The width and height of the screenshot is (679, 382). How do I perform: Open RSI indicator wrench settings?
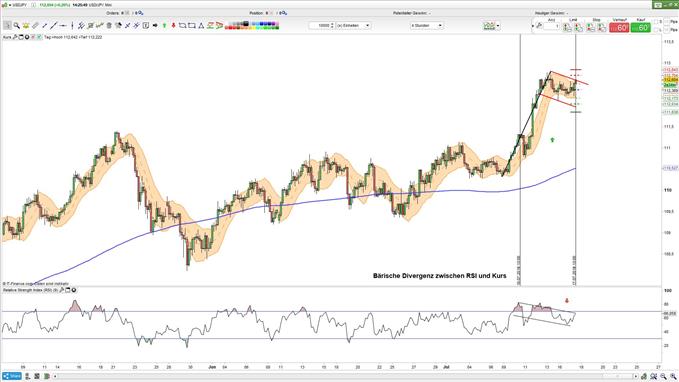pos(61,290)
